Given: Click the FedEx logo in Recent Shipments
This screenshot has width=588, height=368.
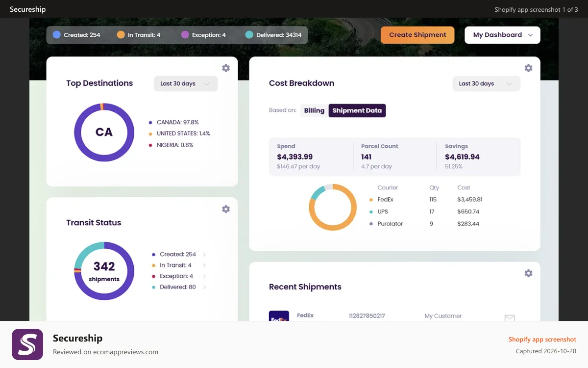Looking at the screenshot, I should pos(279,316).
